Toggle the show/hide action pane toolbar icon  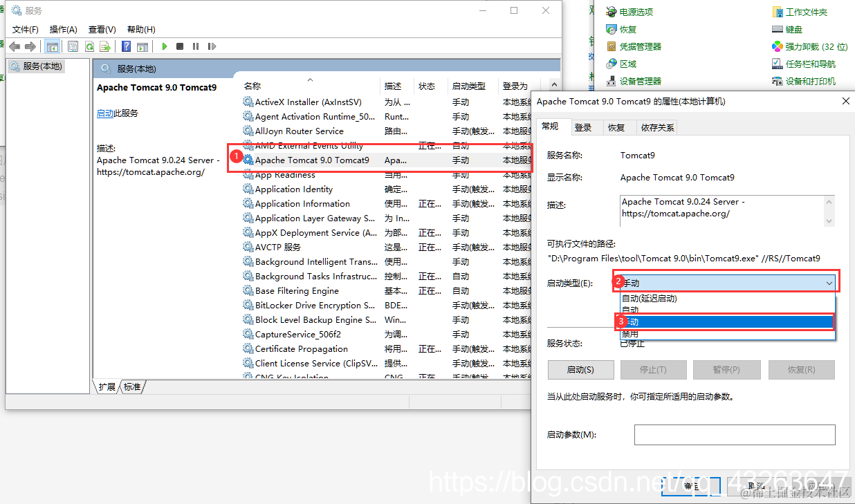point(142,46)
